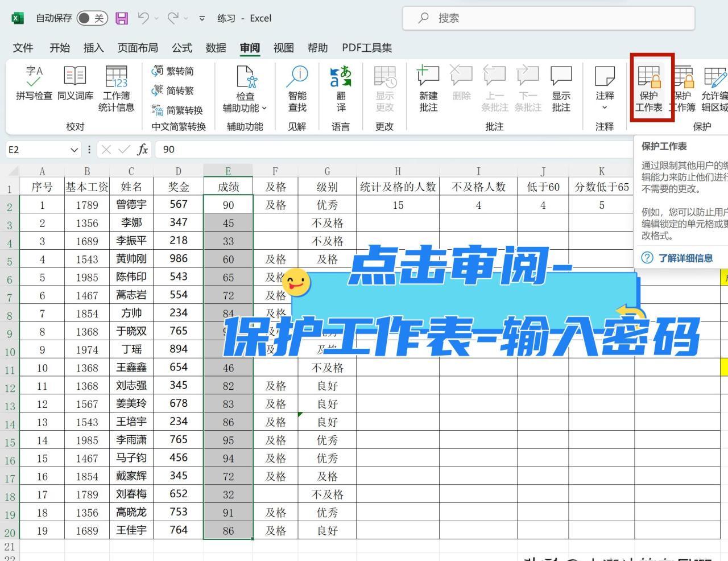Open the Undo history dropdown
This screenshot has height=561, width=728.
point(156,19)
